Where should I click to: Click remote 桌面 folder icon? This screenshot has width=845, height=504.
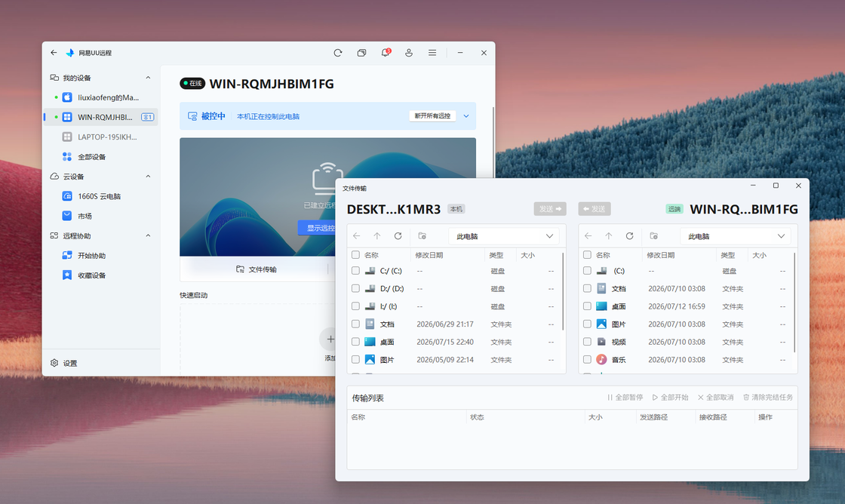(601, 306)
